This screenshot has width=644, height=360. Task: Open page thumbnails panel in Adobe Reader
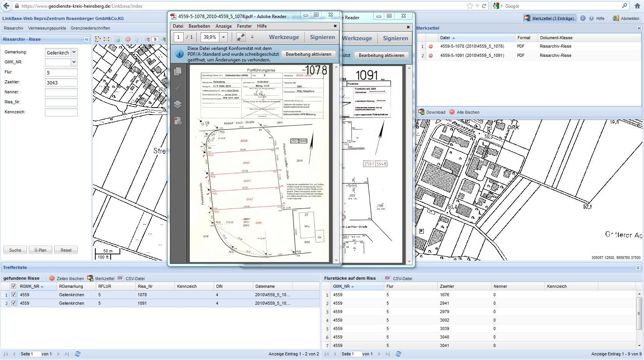tap(178, 71)
